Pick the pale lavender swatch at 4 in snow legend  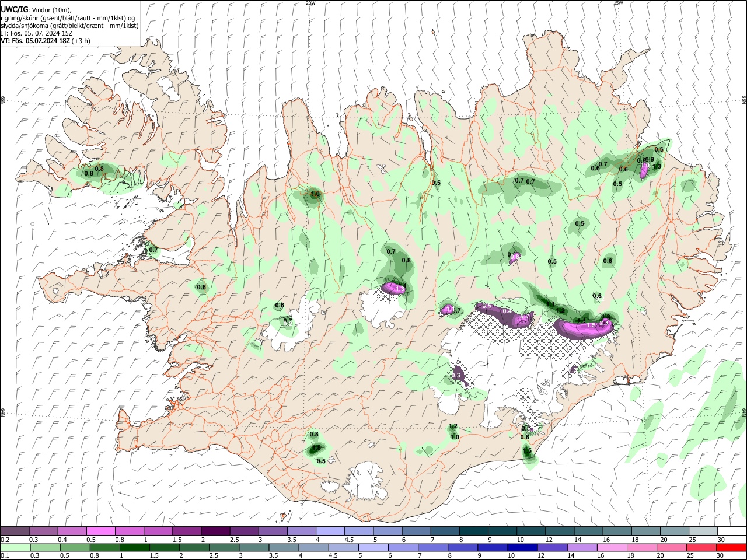point(330,531)
